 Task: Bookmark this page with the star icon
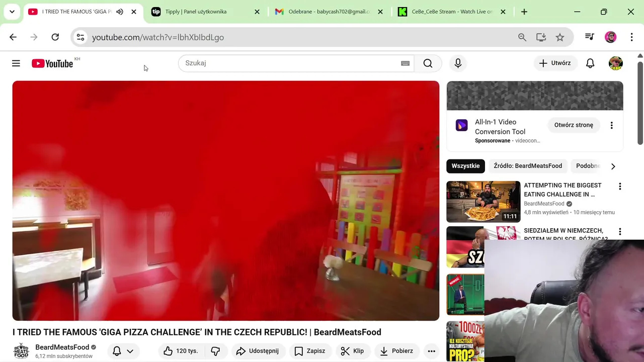coord(560,37)
